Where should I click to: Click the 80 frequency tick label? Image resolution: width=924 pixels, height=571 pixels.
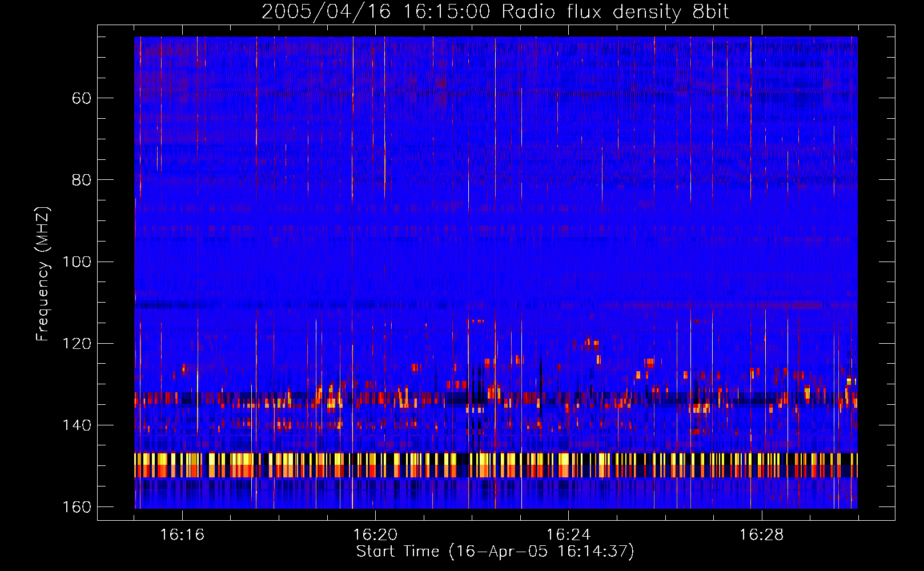[82, 180]
